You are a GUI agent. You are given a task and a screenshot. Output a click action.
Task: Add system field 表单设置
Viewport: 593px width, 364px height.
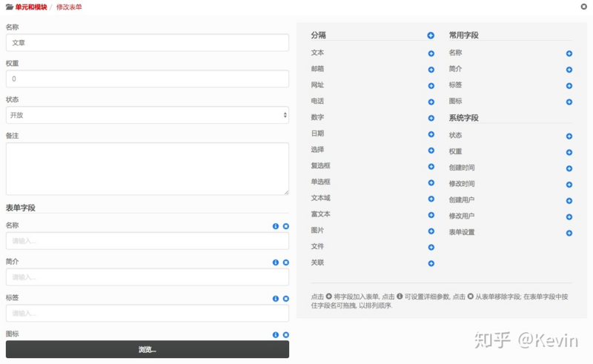click(569, 233)
